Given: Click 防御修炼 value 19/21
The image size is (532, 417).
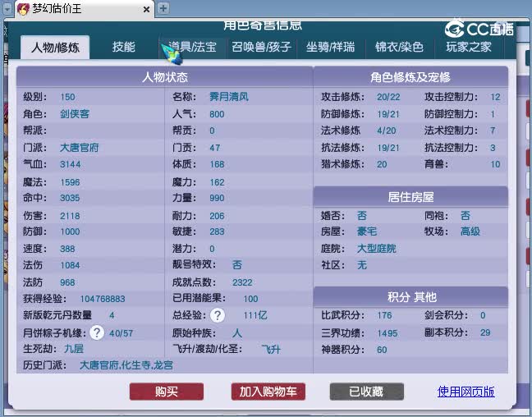Looking at the screenshot, I should pyautogui.click(x=388, y=114).
